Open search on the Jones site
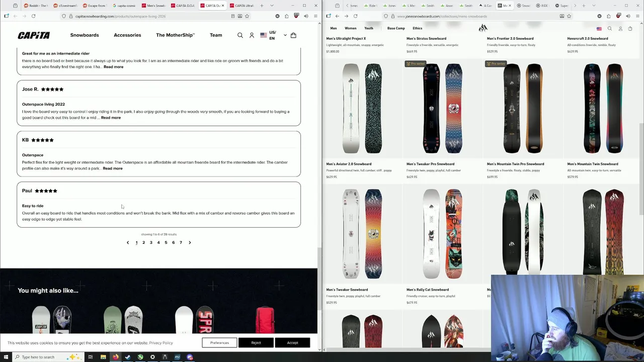 tap(610, 29)
